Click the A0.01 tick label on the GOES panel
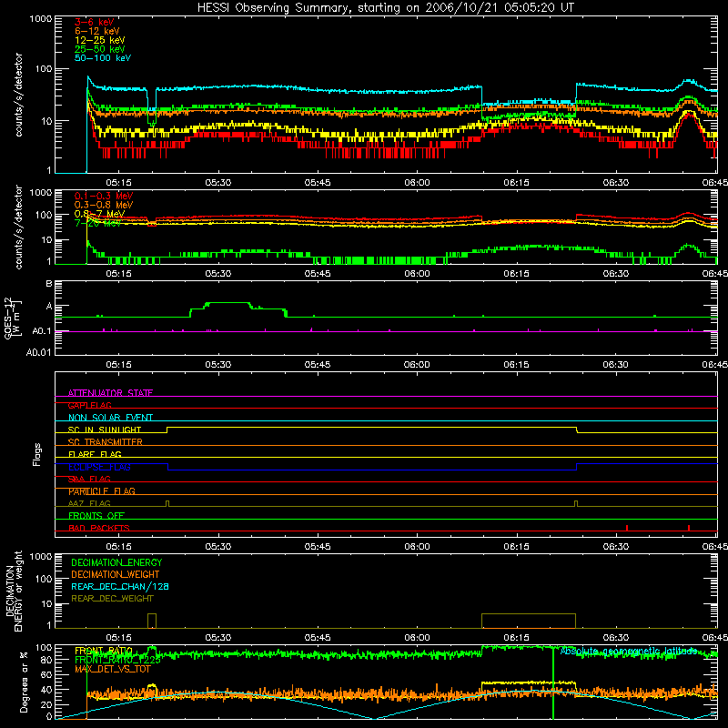 coord(39,352)
